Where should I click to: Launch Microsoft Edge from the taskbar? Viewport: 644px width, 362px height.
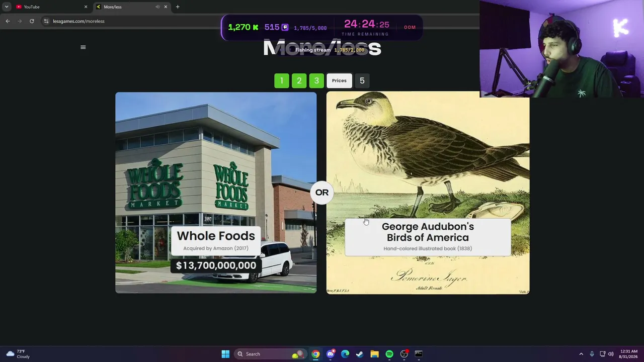tap(345, 354)
